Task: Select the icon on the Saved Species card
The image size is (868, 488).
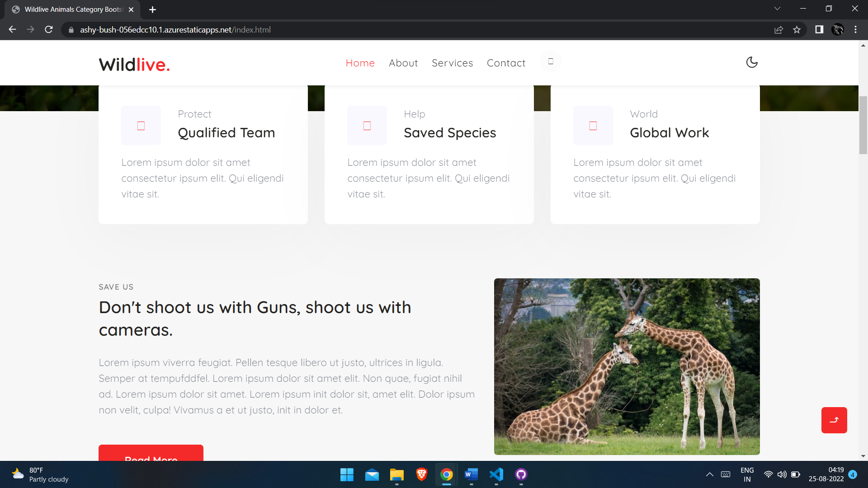Action: coord(367,126)
